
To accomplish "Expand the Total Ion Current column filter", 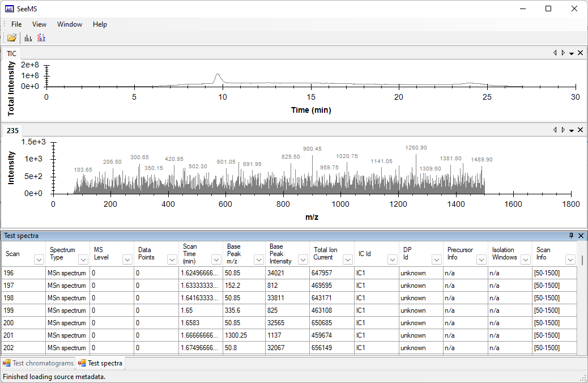I will (347, 259).
